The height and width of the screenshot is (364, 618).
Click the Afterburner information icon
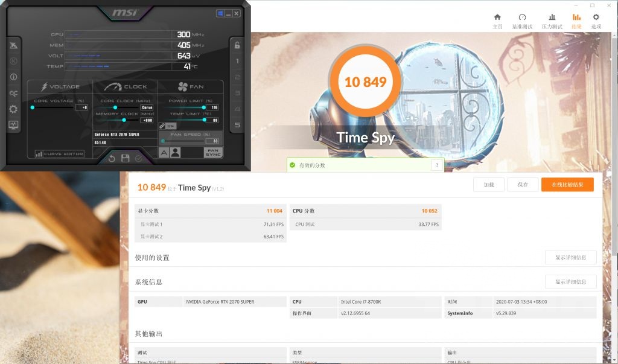(13, 77)
